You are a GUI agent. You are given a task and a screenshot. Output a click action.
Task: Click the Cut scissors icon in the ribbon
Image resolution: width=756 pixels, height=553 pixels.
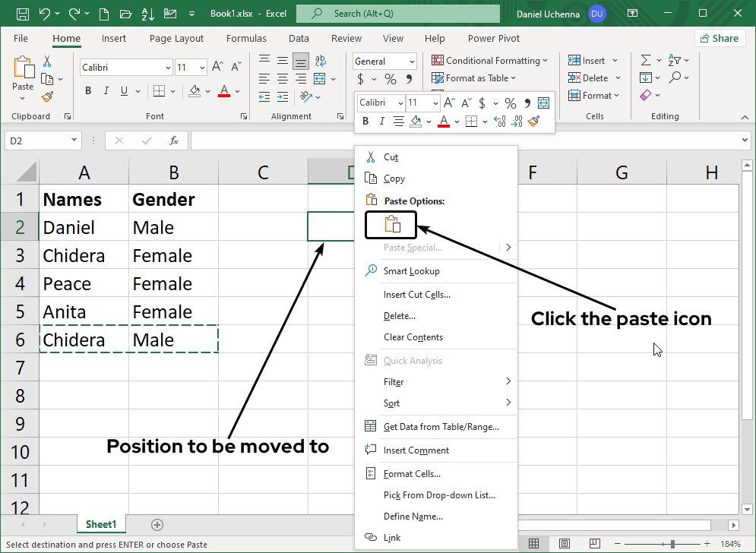pos(47,62)
